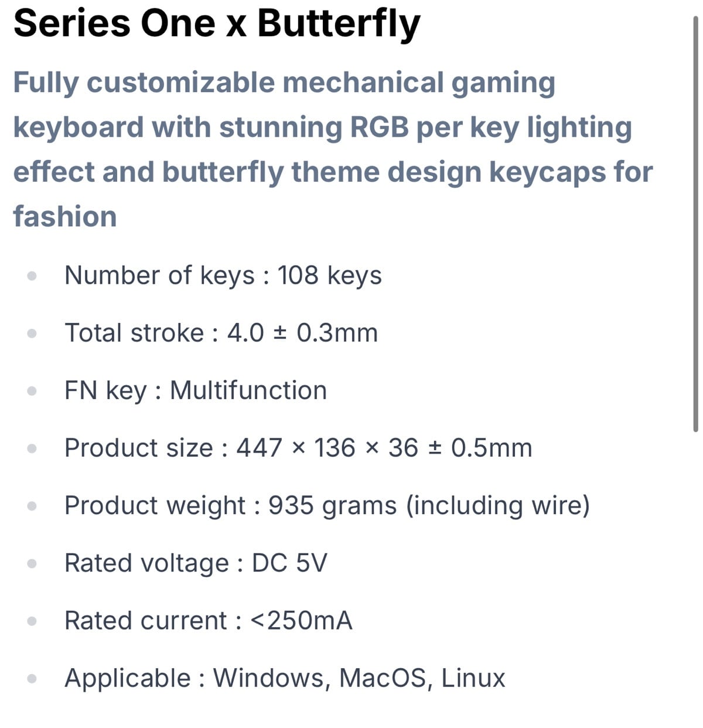Click the bullet before Number of keys
Viewport: 703px width, 728px height.
click(33, 275)
